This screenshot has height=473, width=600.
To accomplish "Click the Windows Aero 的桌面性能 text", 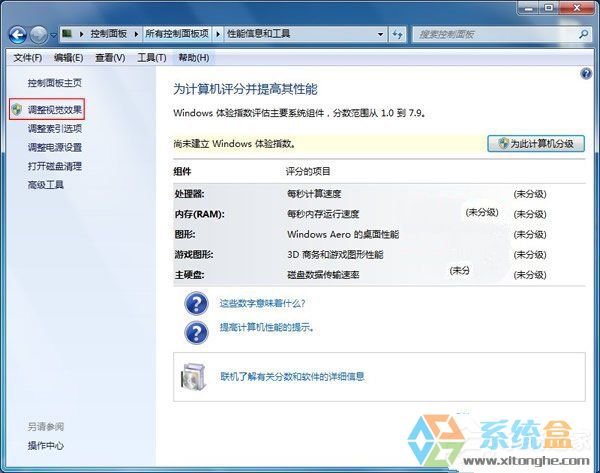I will tap(343, 234).
